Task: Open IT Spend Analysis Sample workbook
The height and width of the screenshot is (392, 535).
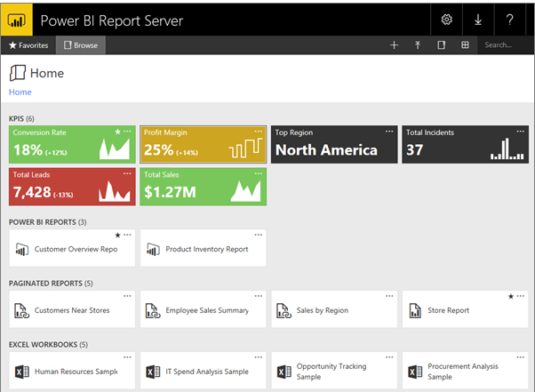Action: tap(204, 371)
